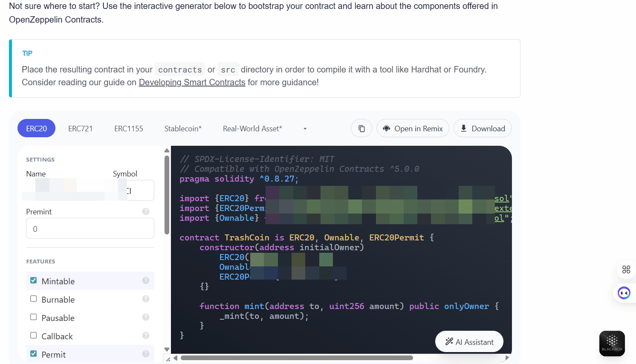Click the AI Assistant magic wand icon
Viewport: 636px width, 364px height.
[449, 341]
